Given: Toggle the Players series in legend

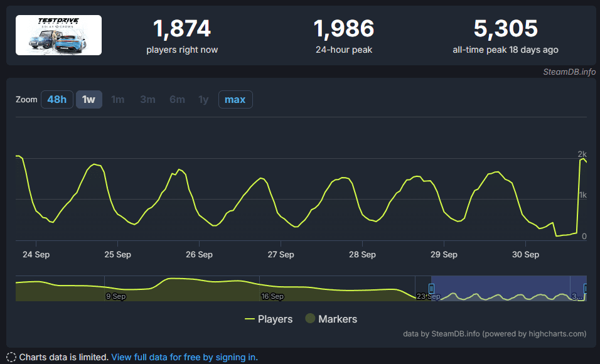Looking at the screenshot, I should click(269, 319).
